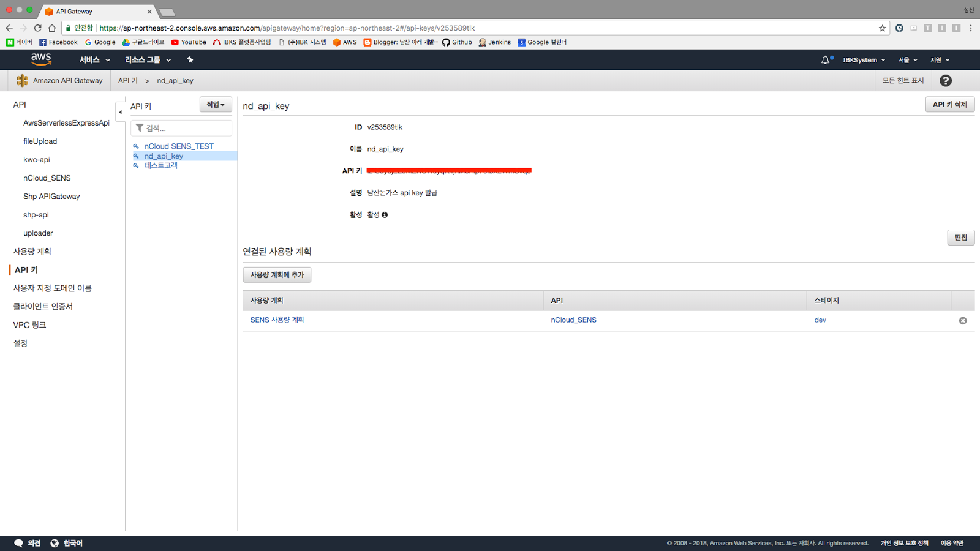The width and height of the screenshot is (980, 551).
Task: Open the YouTube bookmark
Action: click(189, 42)
